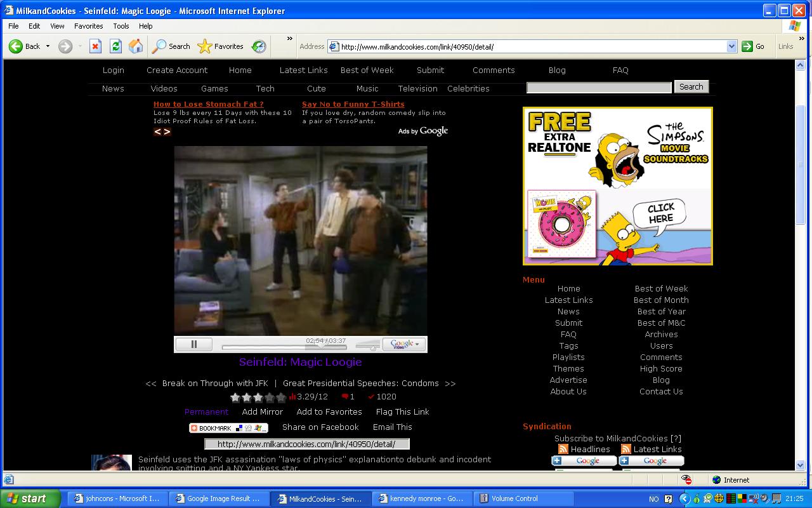Open the File menu
Viewport: 812px width, 508px height.
13,26
